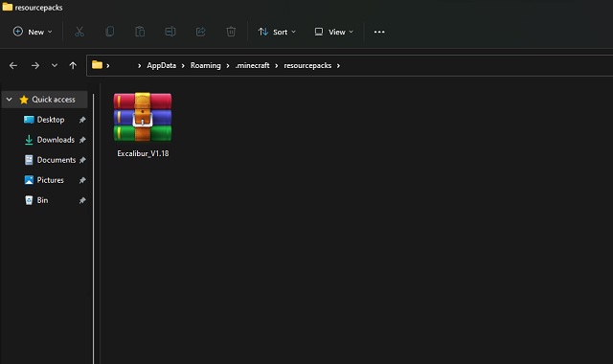
Task: Click the navigation pane vertical scrollbar
Action: 94,229
